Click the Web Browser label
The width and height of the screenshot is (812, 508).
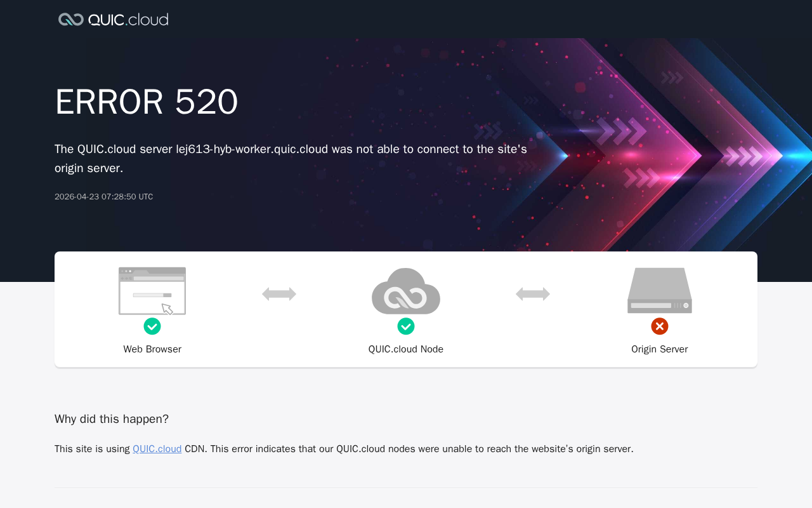pos(152,349)
